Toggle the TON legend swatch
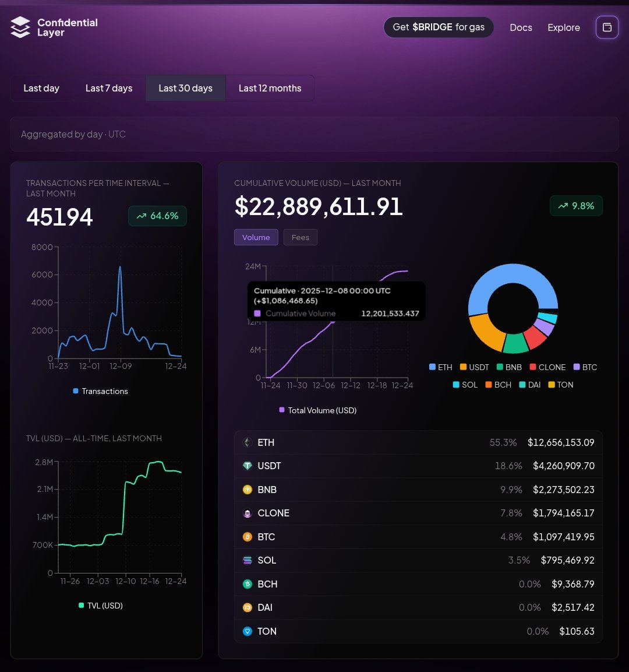The height and width of the screenshot is (672, 629). point(552,385)
